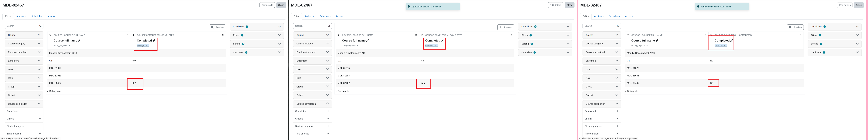The height and width of the screenshot is (140, 868).
Task: Click Preview button in the Average-aggregation screenshot
Action: click(x=217, y=27)
